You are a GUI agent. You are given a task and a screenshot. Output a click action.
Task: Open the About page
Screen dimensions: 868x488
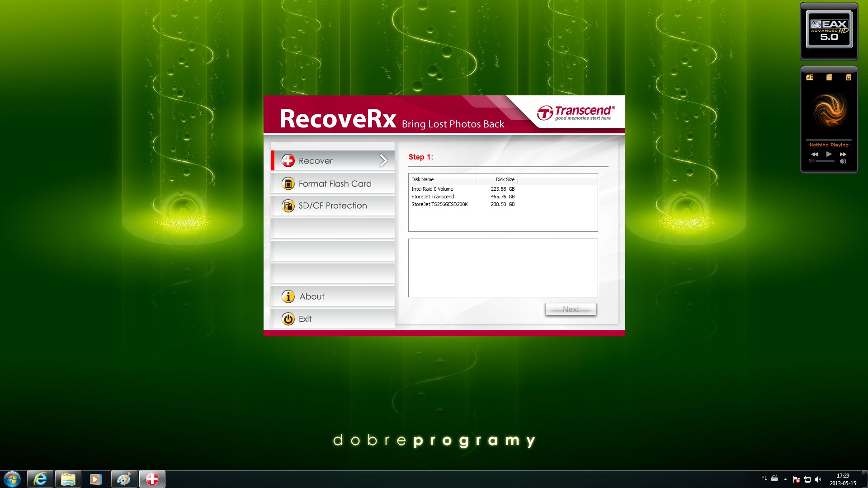333,296
